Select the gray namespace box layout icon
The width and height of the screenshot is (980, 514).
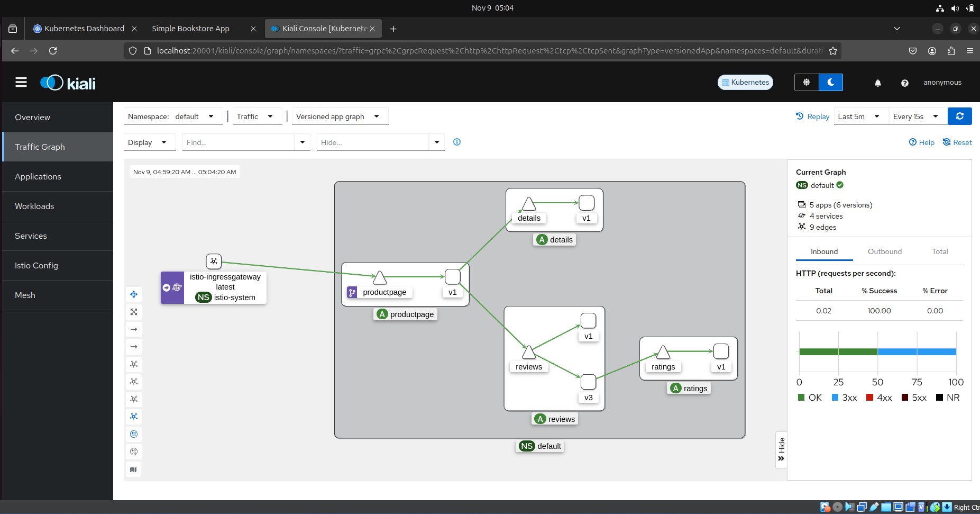click(134, 452)
